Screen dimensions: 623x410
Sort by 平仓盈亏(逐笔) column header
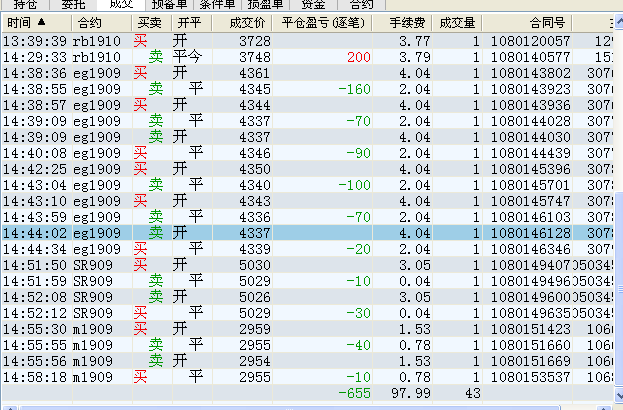pyautogui.click(x=323, y=21)
